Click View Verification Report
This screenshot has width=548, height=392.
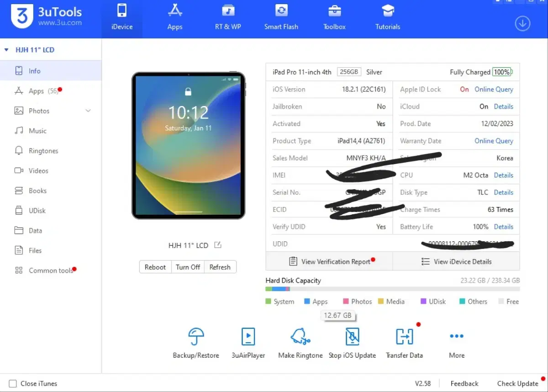click(329, 261)
